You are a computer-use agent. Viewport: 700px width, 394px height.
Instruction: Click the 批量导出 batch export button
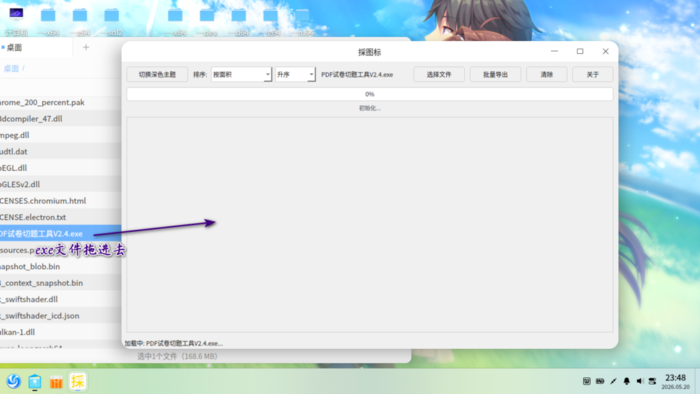(x=495, y=75)
